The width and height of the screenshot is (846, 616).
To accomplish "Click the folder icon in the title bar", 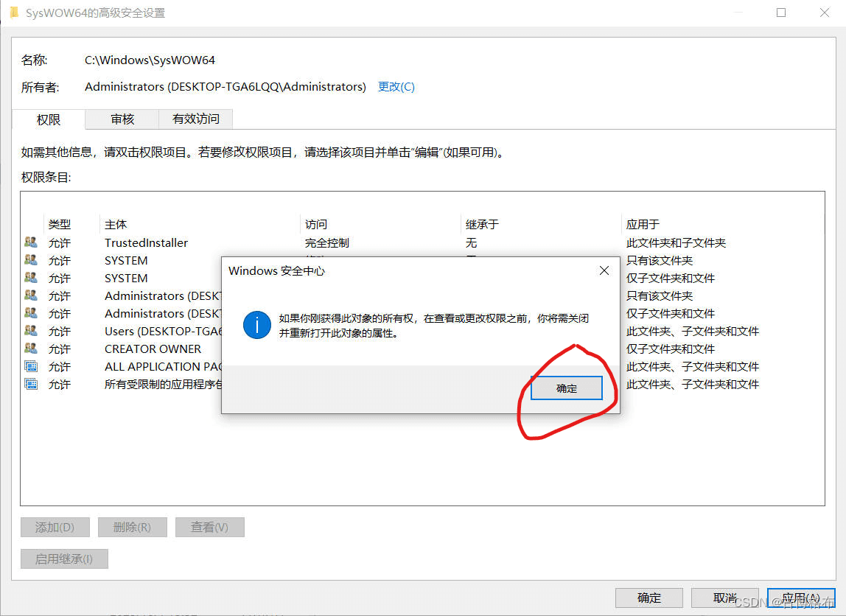I will 14,13.
